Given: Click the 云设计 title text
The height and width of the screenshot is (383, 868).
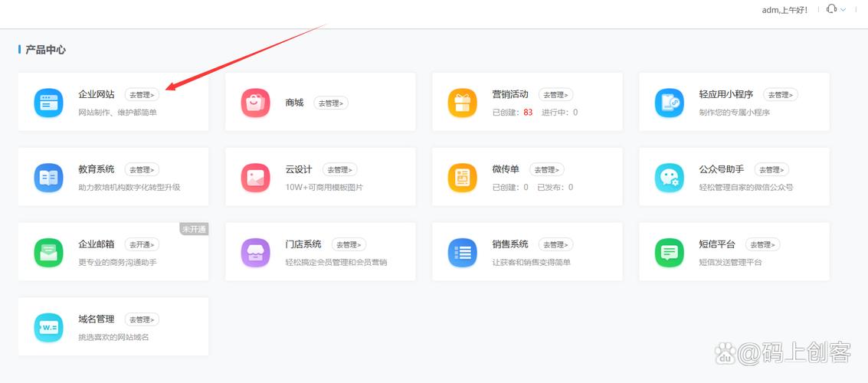Looking at the screenshot, I should pyautogui.click(x=299, y=169).
